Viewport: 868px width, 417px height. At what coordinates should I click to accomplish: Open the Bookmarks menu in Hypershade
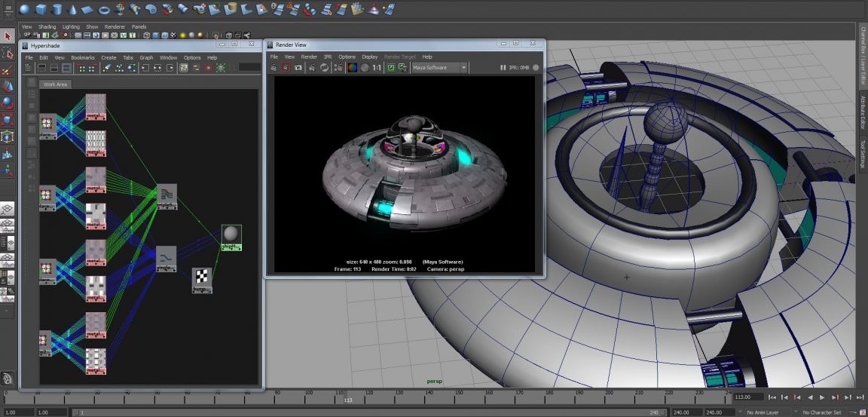[x=83, y=57]
